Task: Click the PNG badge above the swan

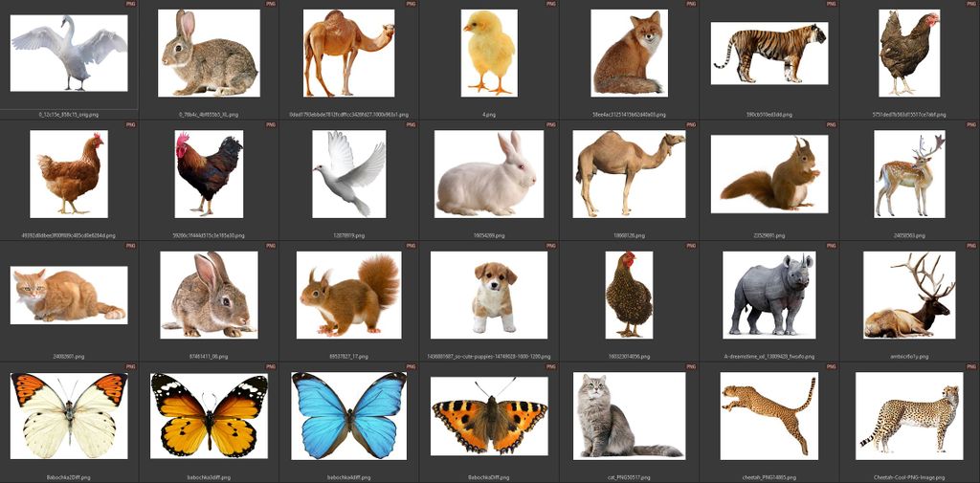Action: click(129, 4)
